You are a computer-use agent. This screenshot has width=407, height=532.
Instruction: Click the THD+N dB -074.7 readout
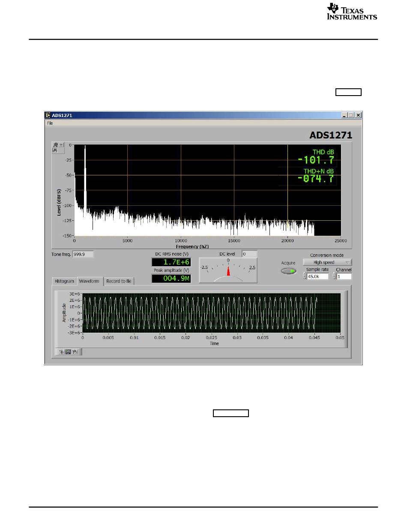point(316,179)
